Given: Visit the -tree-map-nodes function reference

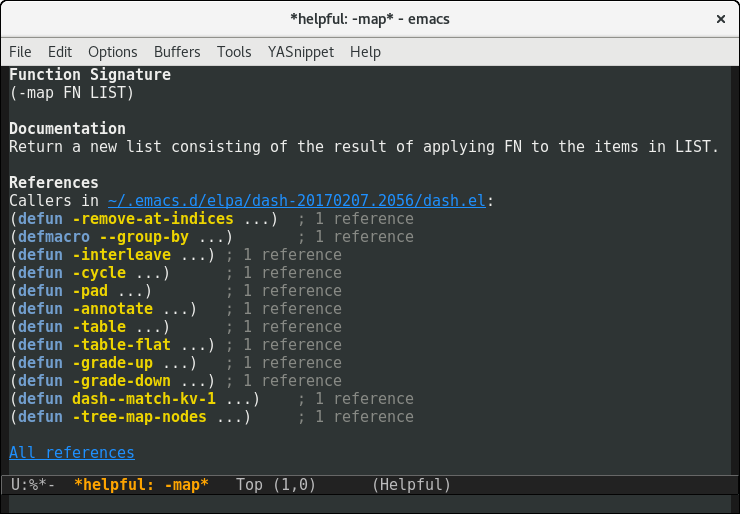Looking at the screenshot, I should point(139,417).
